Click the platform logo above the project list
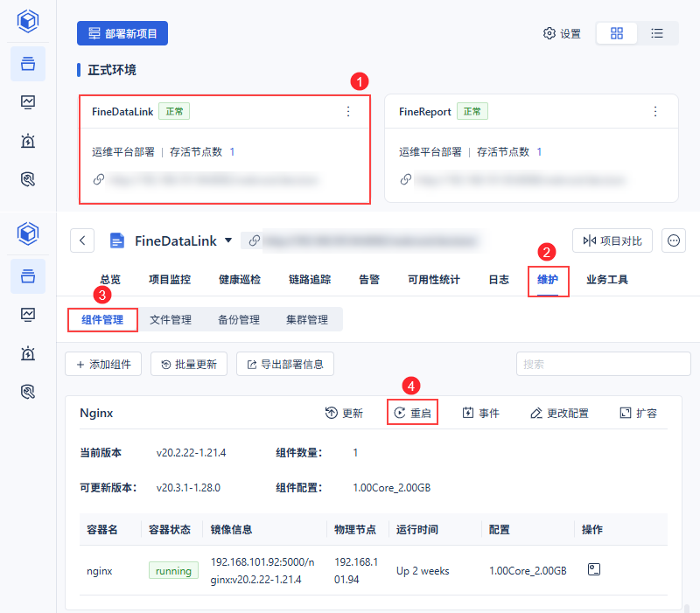The image size is (700, 613). (28, 21)
